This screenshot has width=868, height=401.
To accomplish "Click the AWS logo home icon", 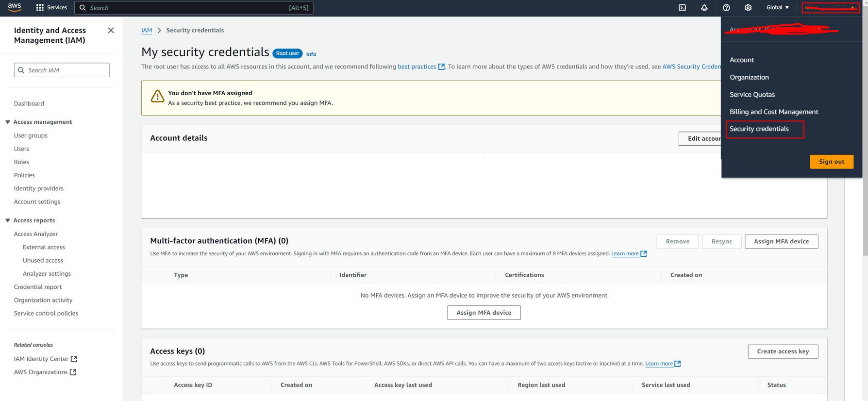I will tap(15, 7).
